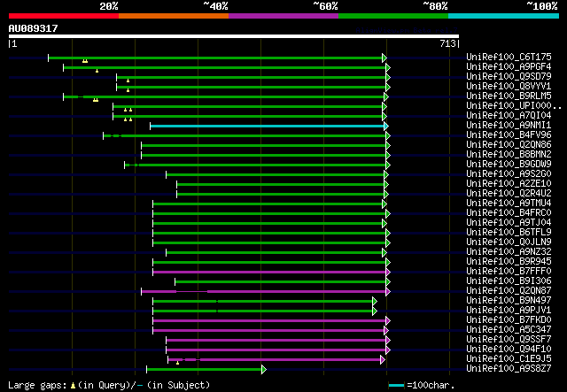Select the UniRef100_Q0JLN9 label
This screenshot has height=392, width=567.
pos(509,242)
